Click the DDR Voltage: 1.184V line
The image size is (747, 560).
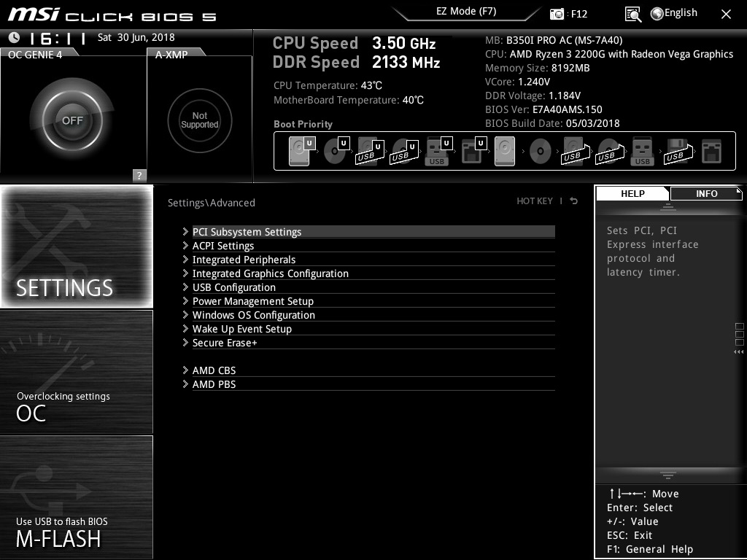pos(533,96)
